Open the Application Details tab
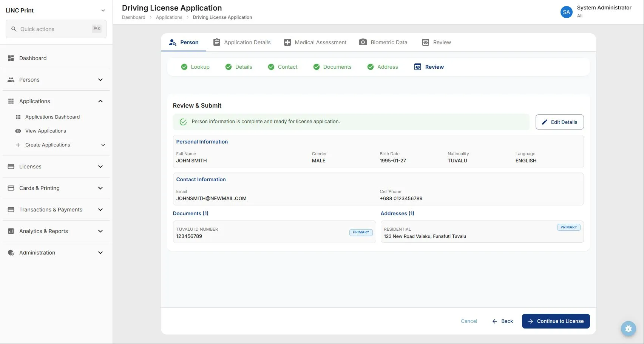The height and width of the screenshot is (344, 644). click(x=242, y=42)
